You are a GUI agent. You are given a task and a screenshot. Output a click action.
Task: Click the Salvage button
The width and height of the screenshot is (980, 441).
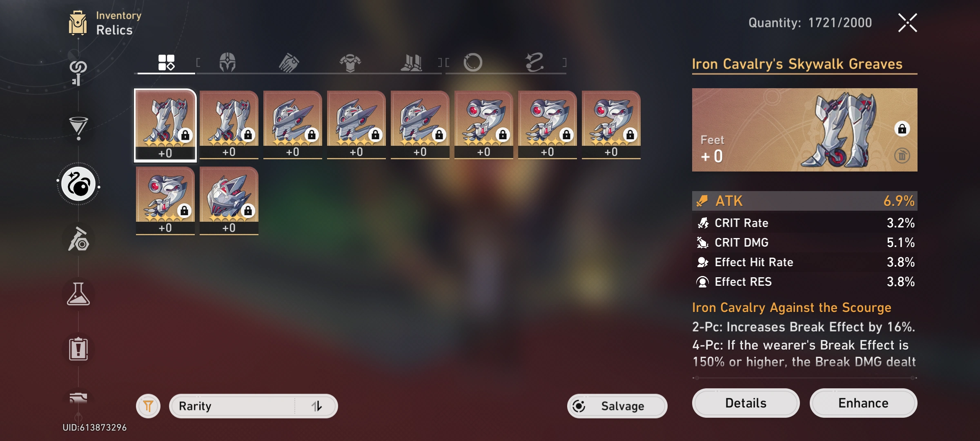click(x=617, y=406)
